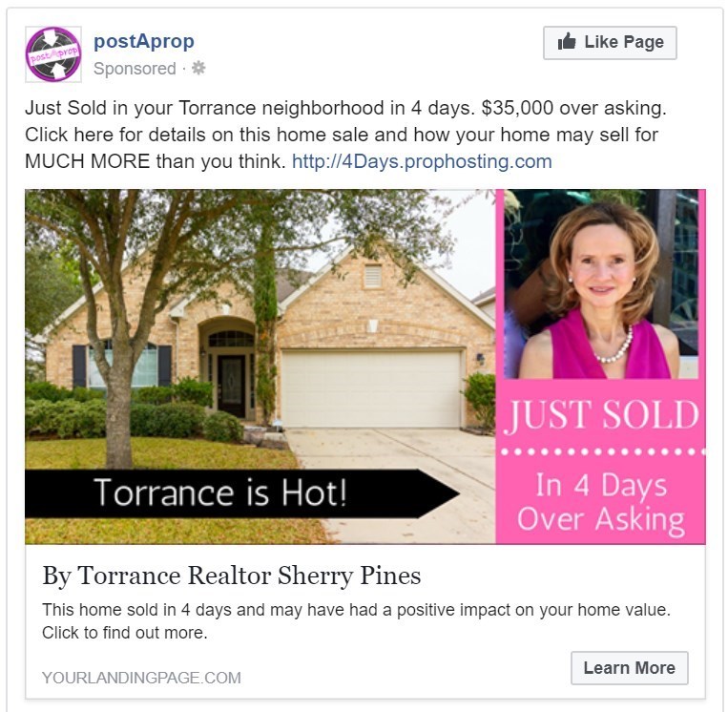Click the Like Page button
The height and width of the screenshot is (712, 728).
[x=610, y=43]
